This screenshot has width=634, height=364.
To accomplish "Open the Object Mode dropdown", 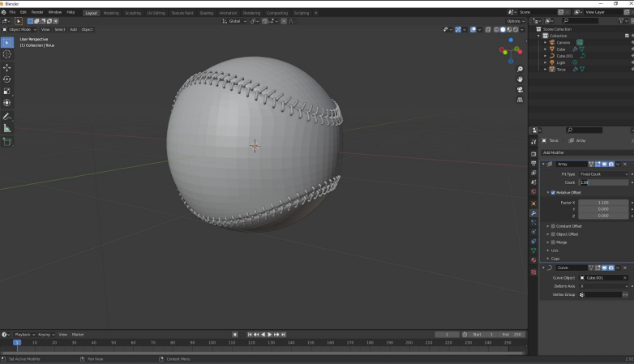I will 20,29.
